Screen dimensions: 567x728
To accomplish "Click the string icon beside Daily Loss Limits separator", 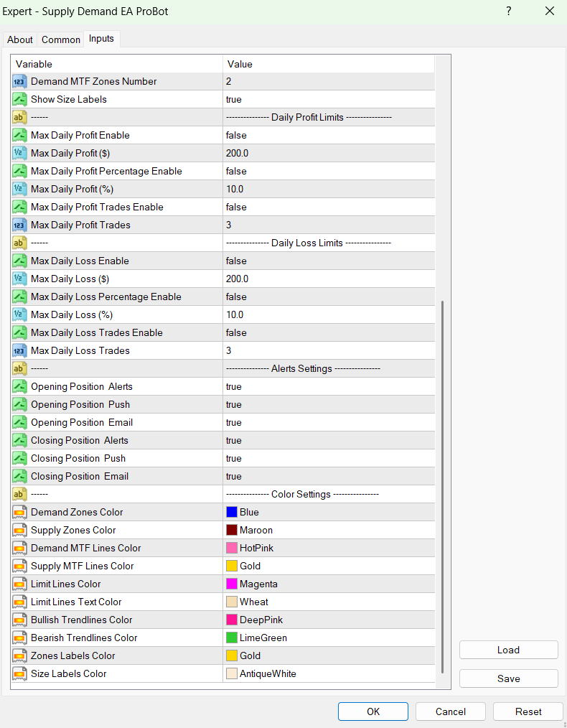I will pos(20,243).
